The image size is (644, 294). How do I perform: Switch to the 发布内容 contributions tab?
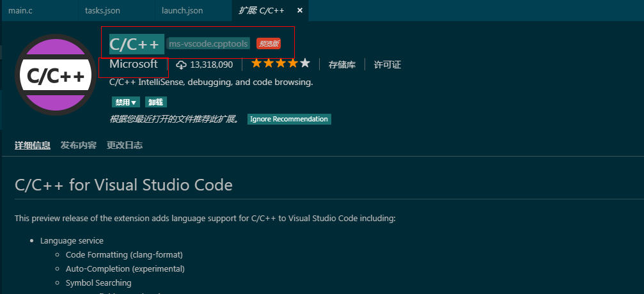(78, 145)
